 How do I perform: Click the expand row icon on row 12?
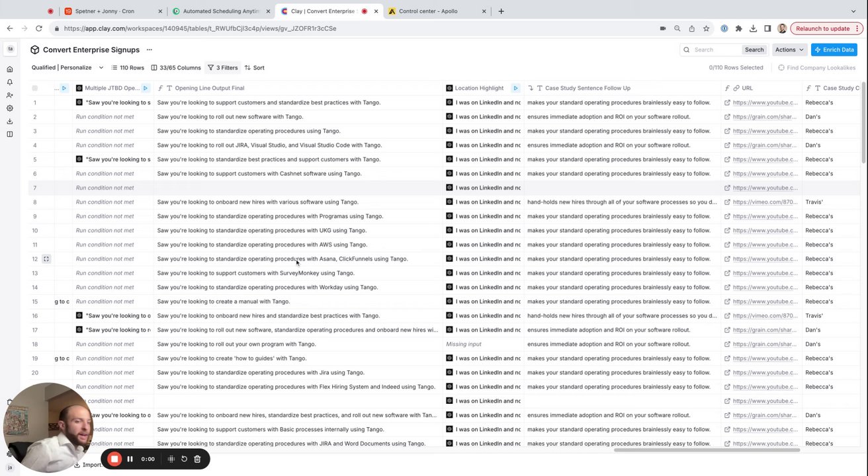click(46, 258)
